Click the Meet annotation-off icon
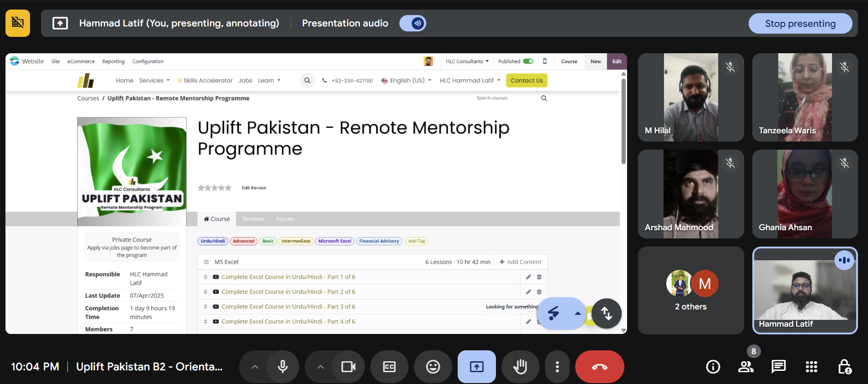 pos(18,23)
